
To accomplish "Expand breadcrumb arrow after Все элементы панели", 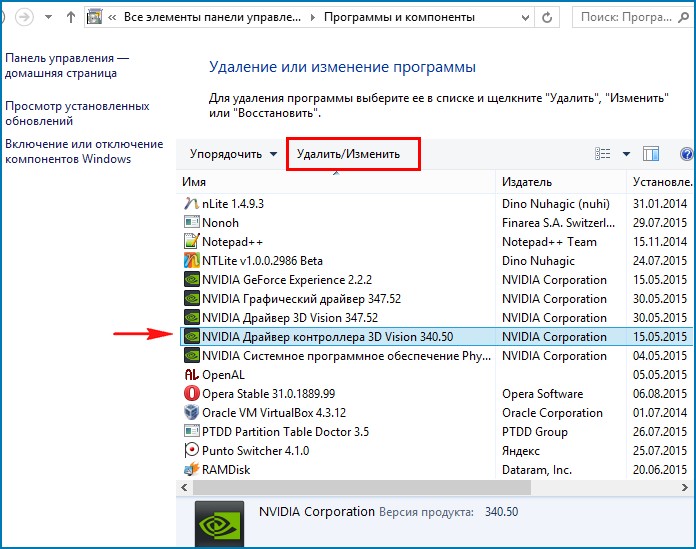I will pos(312,18).
